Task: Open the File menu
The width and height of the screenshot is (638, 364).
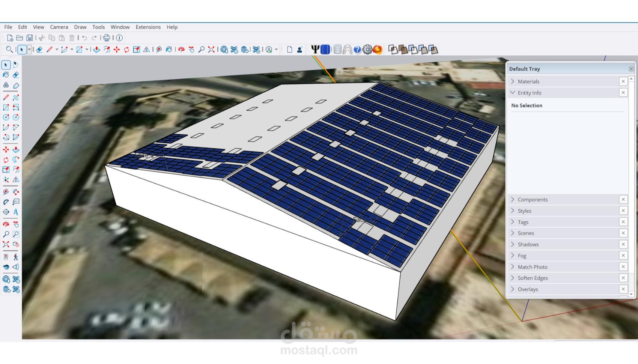Action: [x=8, y=27]
